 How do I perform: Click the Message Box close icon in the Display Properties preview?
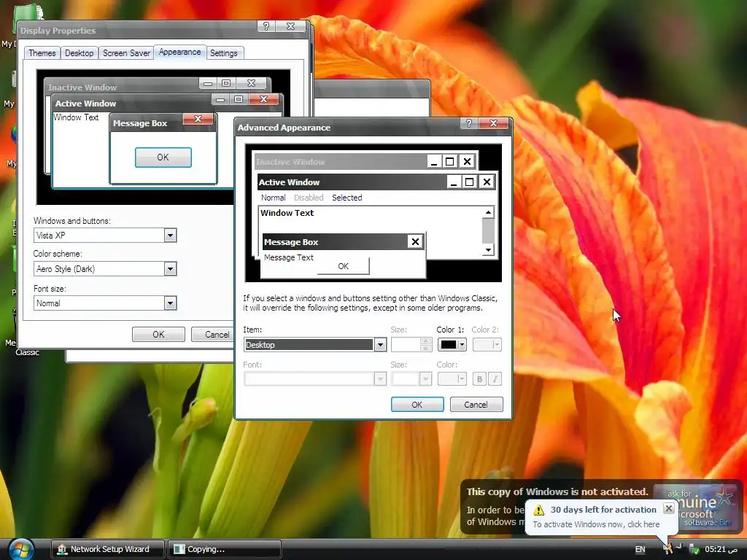(x=198, y=119)
